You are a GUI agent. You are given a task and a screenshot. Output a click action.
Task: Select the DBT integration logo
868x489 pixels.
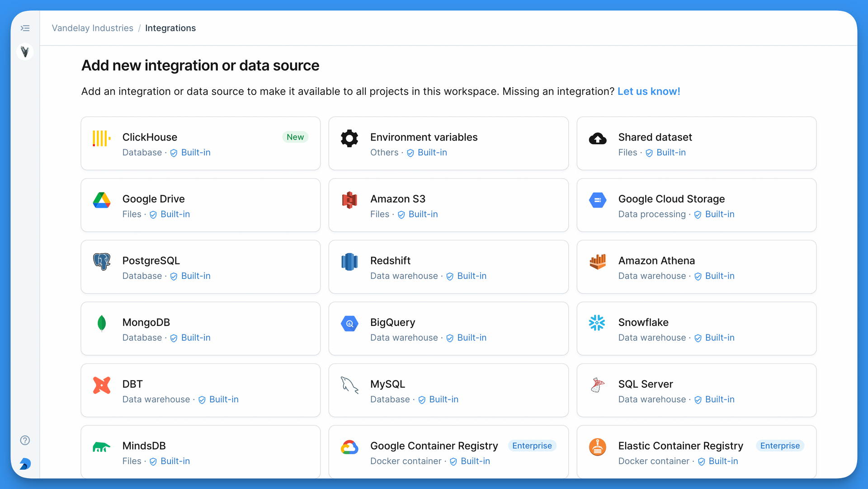101,385
